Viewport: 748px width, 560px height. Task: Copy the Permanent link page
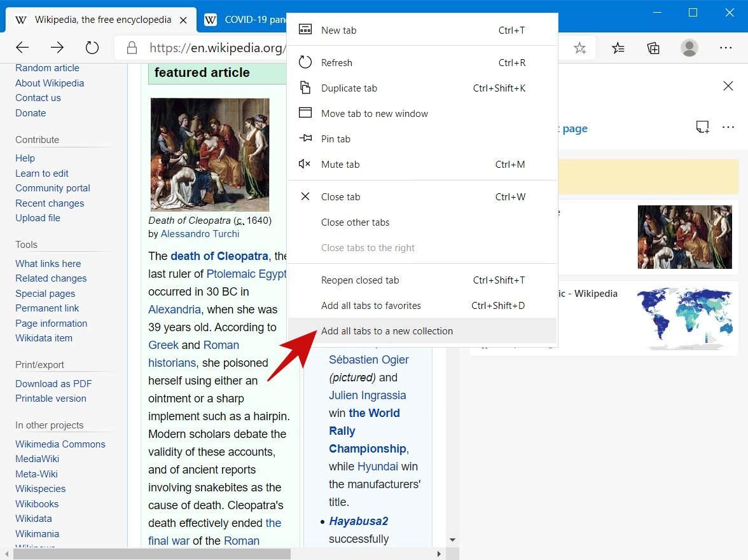coord(47,308)
